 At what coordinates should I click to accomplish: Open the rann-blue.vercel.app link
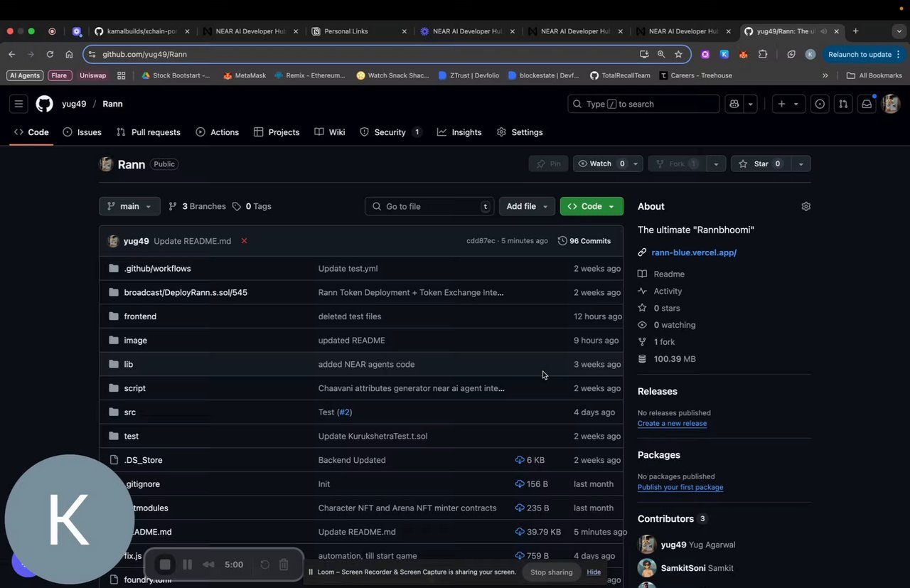694,252
